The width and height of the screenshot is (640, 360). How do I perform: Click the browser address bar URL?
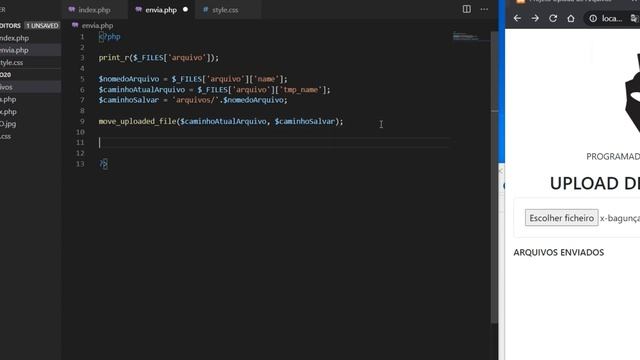click(x=612, y=18)
